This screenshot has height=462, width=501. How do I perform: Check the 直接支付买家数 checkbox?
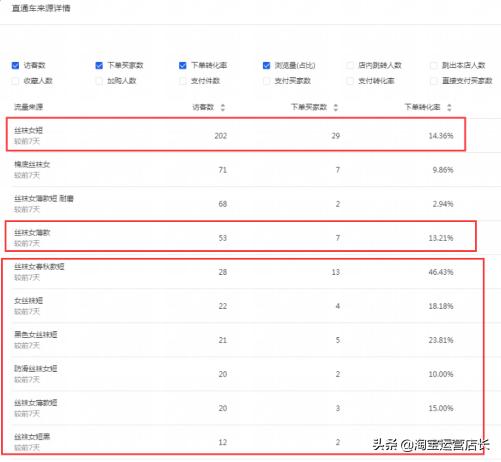pyautogui.click(x=434, y=81)
